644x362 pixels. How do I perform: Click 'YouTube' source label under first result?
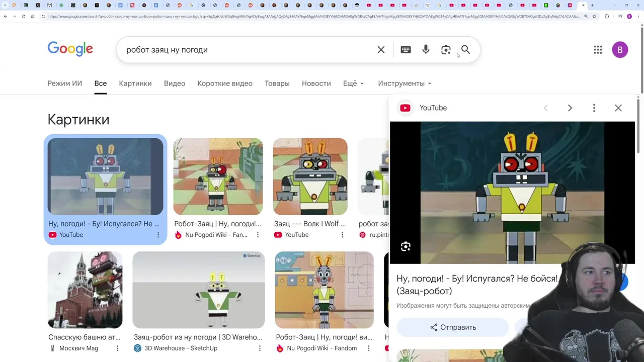point(71,235)
